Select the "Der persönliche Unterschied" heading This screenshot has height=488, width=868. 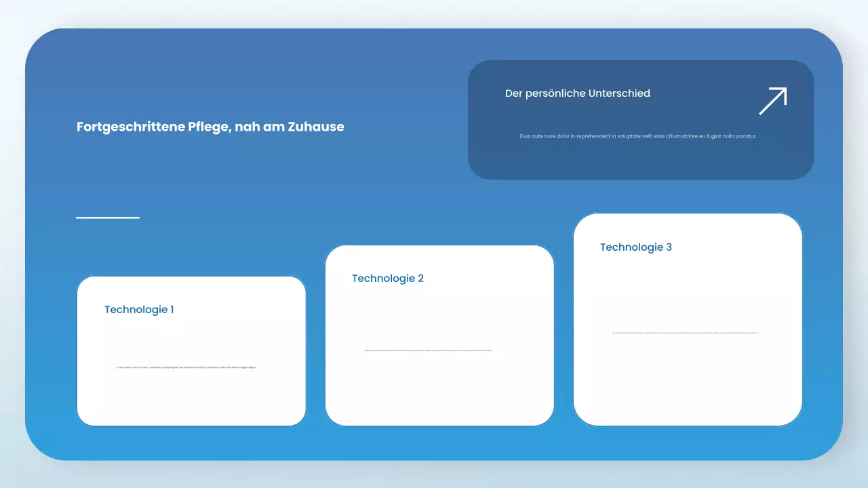point(577,94)
